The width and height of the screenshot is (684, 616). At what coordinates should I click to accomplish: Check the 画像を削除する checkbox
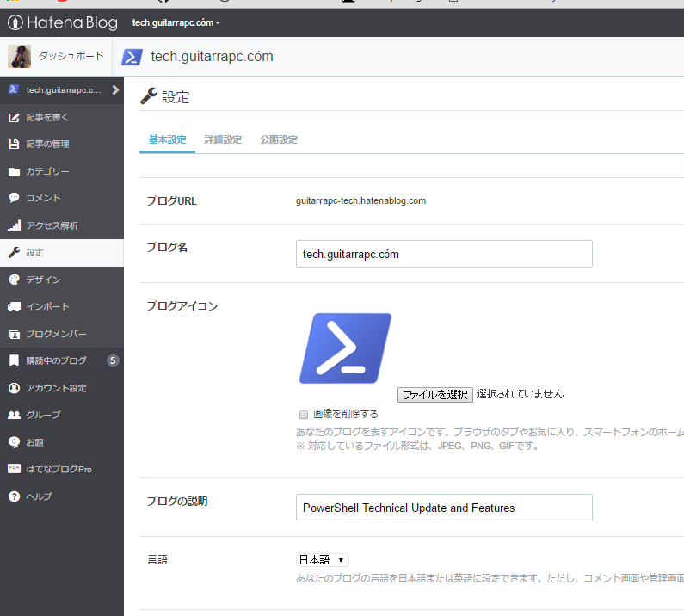(x=304, y=415)
